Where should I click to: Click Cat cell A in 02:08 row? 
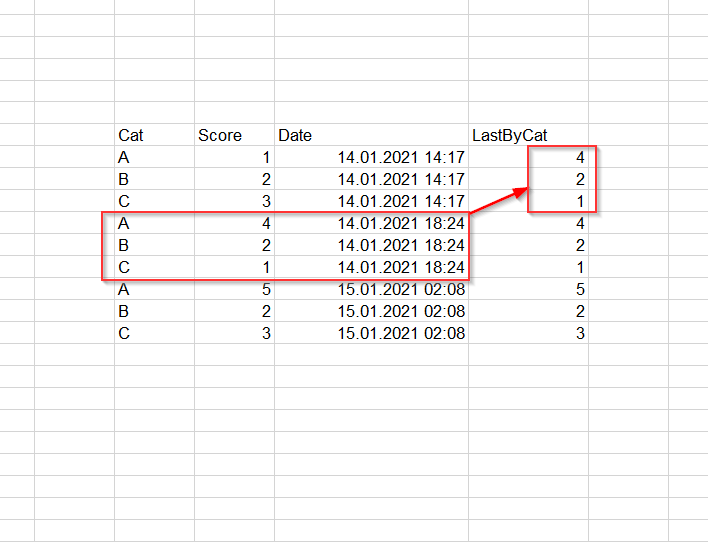[154, 289]
